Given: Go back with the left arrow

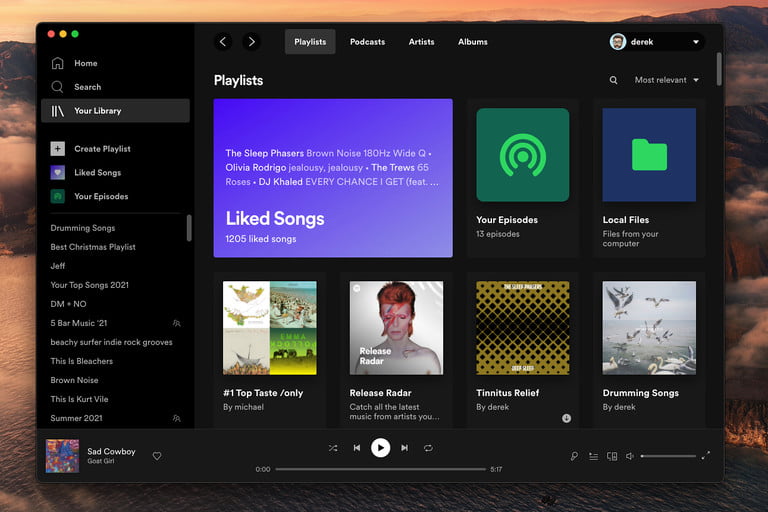Looking at the screenshot, I should pos(223,42).
